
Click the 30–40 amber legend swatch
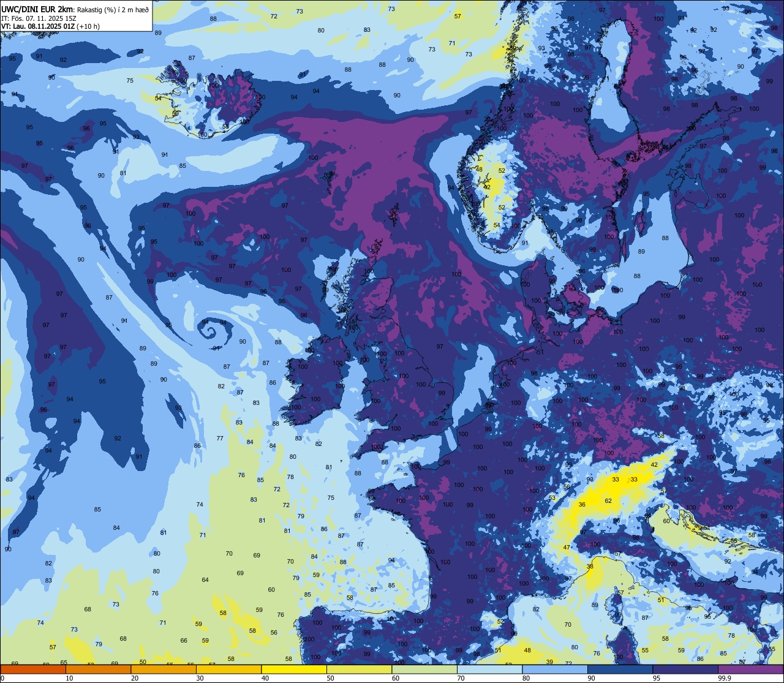[x=228, y=669]
